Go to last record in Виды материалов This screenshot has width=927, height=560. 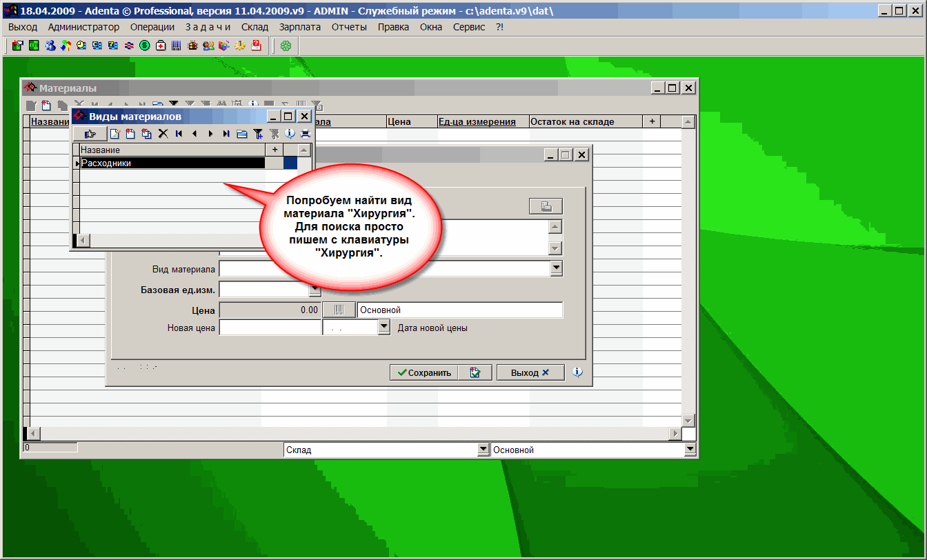pyautogui.click(x=226, y=134)
